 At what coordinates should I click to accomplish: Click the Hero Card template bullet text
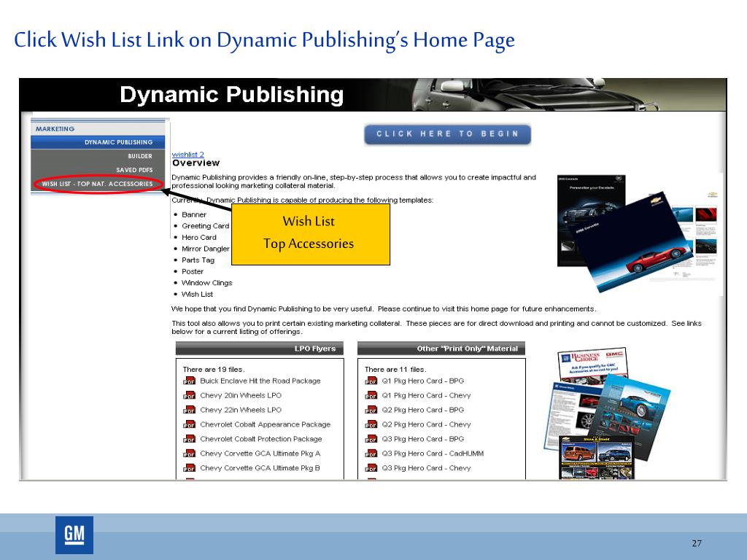[x=199, y=238]
